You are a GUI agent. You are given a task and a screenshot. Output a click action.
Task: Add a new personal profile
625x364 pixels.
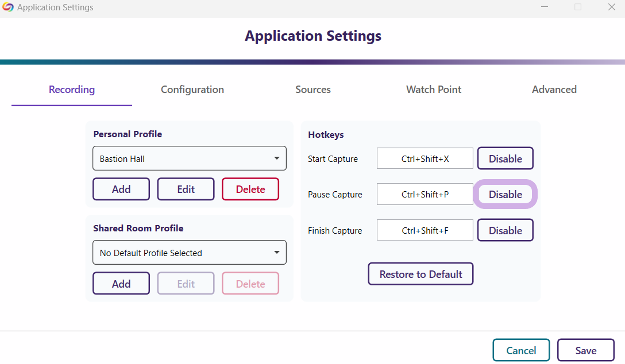tap(121, 189)
